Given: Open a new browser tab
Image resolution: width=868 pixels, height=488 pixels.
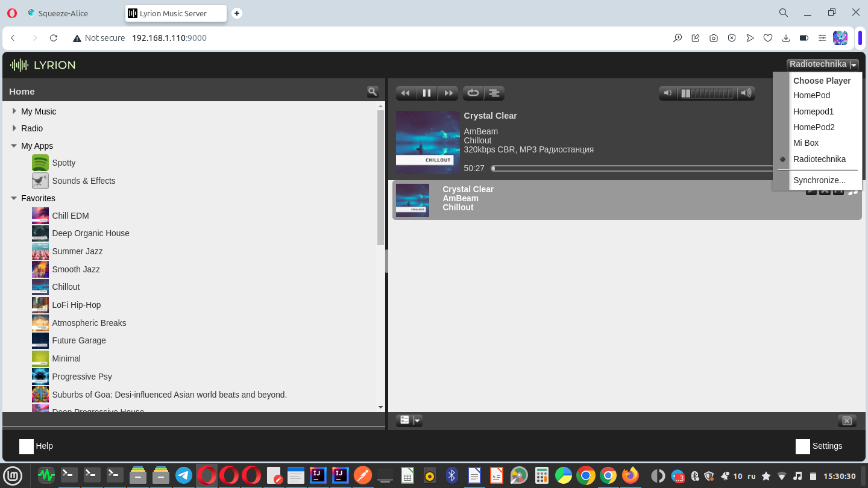Looking at the screenshot, I should click(237, 13).
